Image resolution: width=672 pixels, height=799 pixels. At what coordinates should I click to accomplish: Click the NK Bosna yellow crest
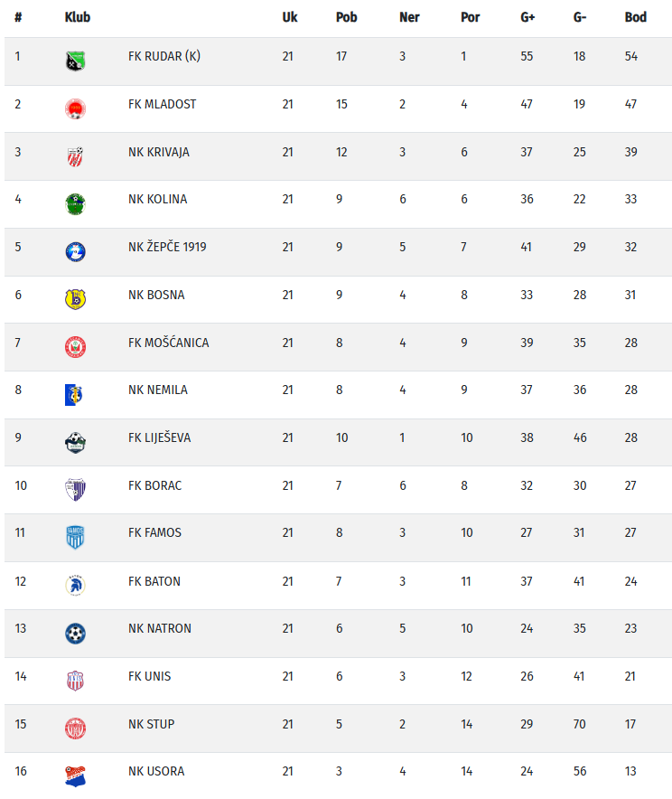76,299
